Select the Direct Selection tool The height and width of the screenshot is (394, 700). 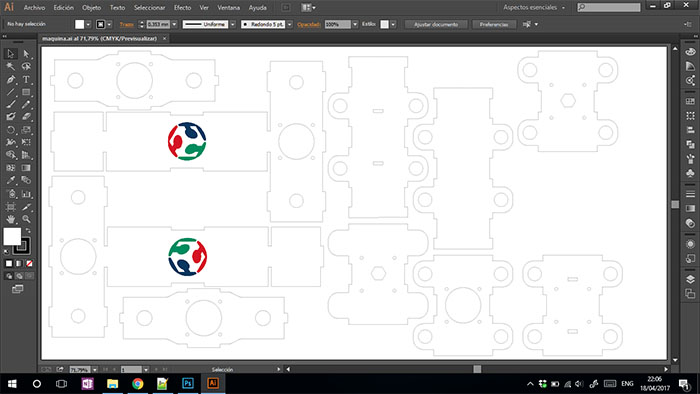point(26,54)
